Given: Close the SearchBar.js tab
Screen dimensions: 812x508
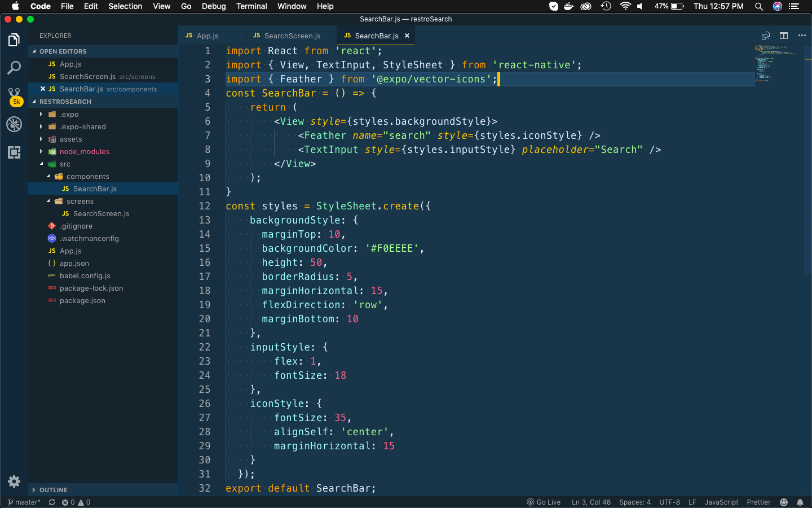Looking at the screenshot, I should (x=407, y=36).
